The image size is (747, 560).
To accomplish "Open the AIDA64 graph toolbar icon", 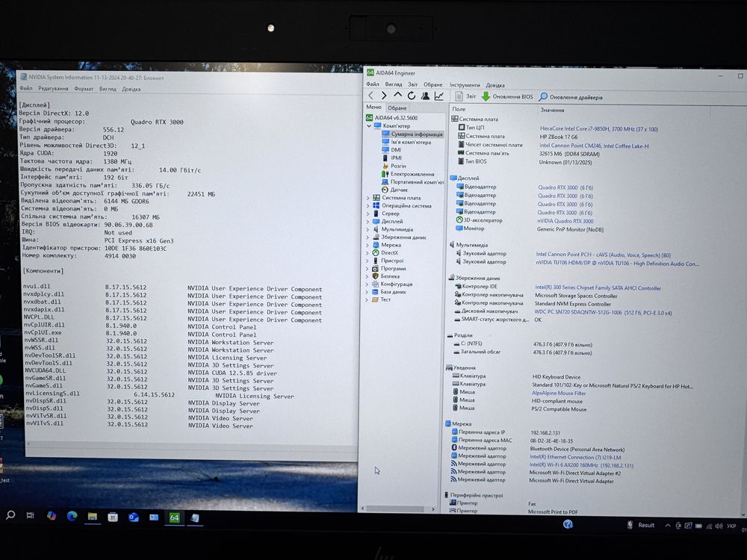I will 438,96.
